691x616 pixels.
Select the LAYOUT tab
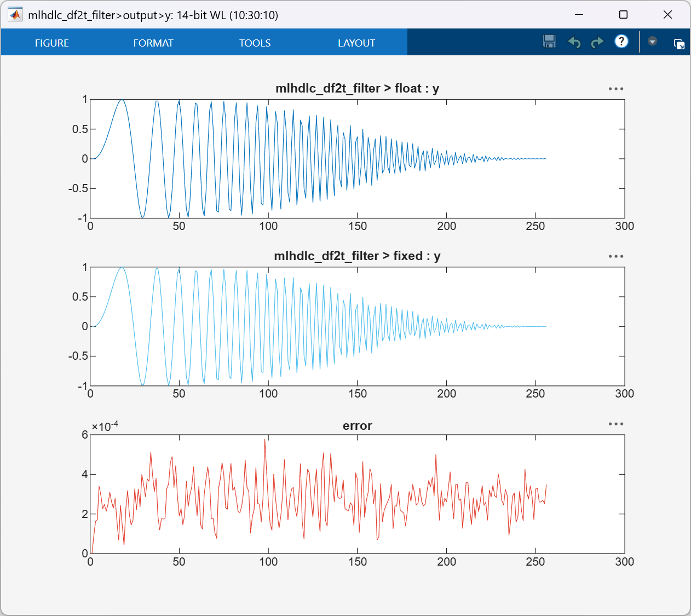point(356,43)
